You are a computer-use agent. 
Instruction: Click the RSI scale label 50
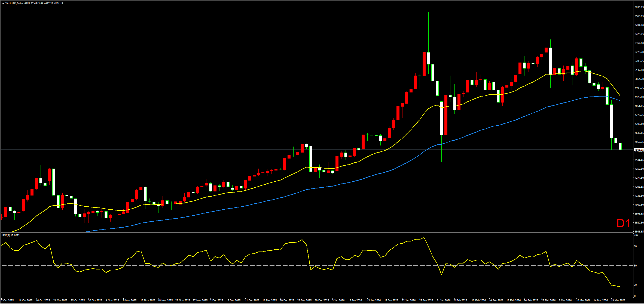point(635,266)
